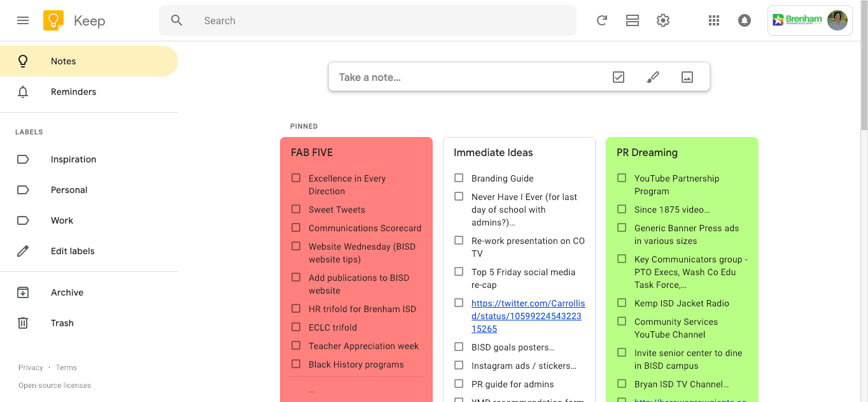Start a new note with drawing

(x=653, y=77)
